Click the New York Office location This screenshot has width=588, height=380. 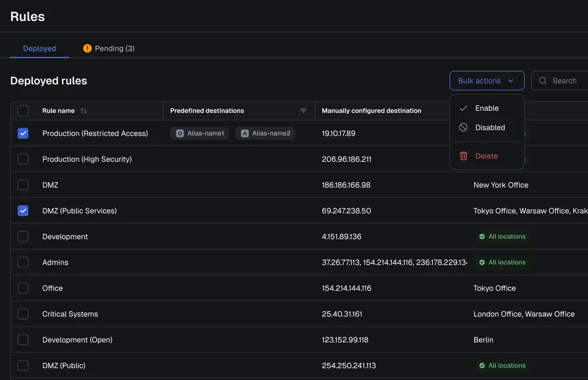point(501,185)
